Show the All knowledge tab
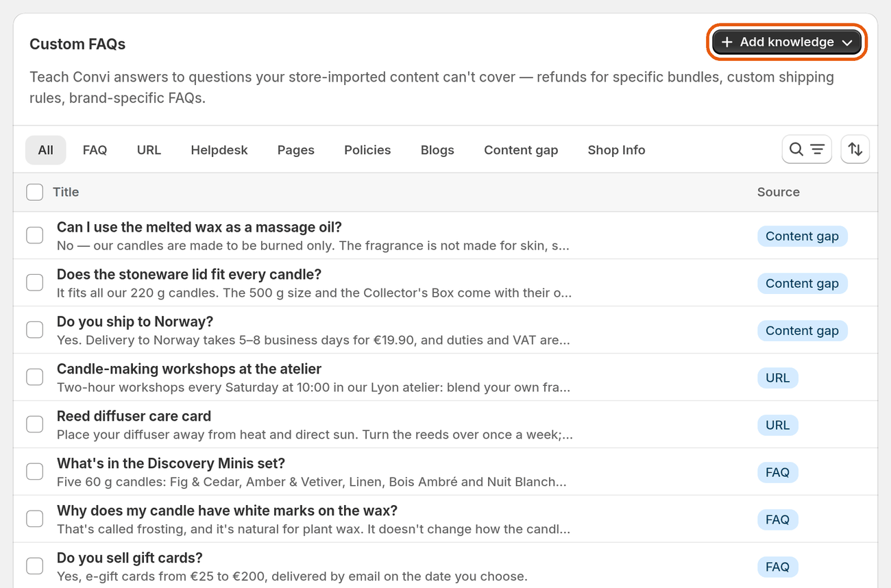This screenshot has width=891, height=588. 46,150
